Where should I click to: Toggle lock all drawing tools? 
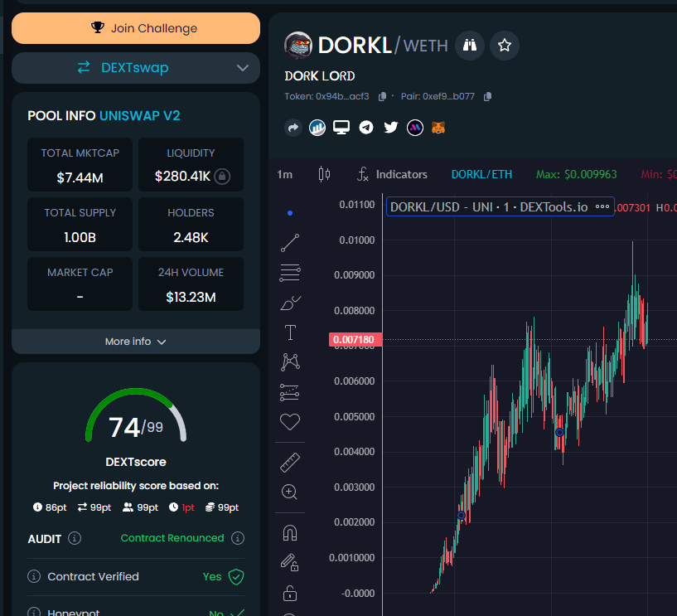pyautogui.click(x=290, y=593)
